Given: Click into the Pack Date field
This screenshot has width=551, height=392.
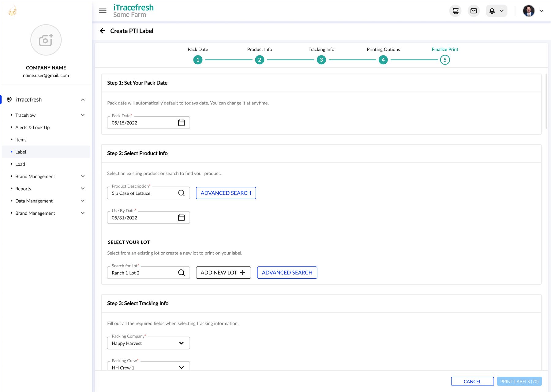Looking at the screenshot, I should (x=148, y=123).
